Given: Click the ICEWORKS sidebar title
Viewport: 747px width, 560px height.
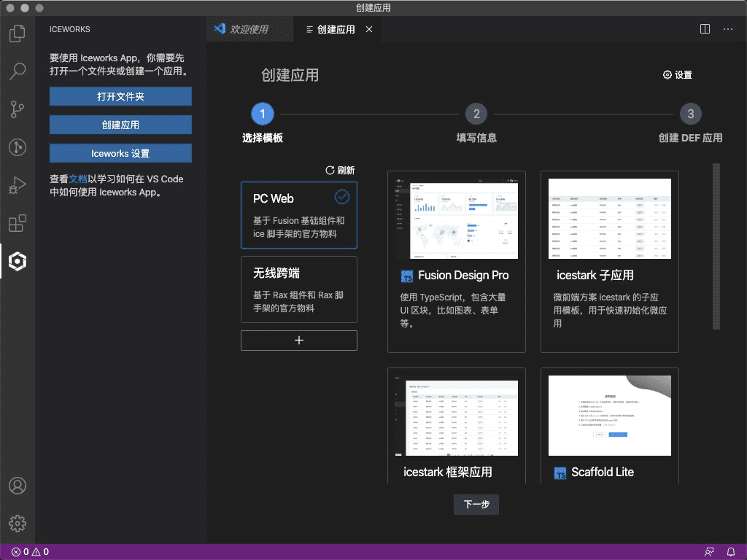Looking at the screenshot, I should pos(70,29).
